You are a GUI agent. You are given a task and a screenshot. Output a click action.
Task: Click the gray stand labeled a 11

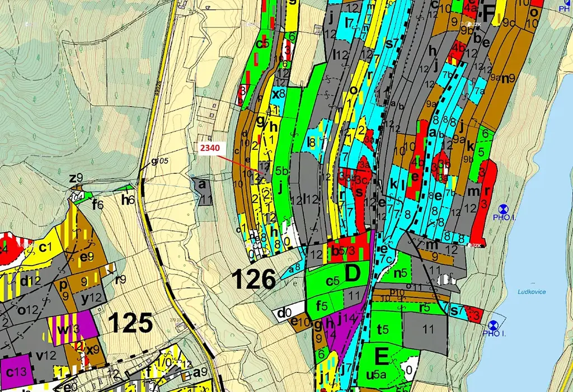(x=203, y=191)
